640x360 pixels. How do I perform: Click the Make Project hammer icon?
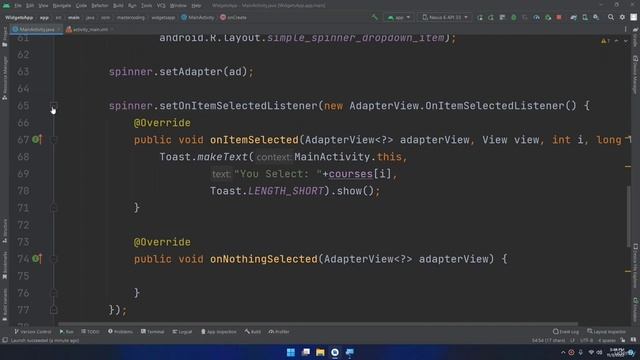(x=374, y=18)
